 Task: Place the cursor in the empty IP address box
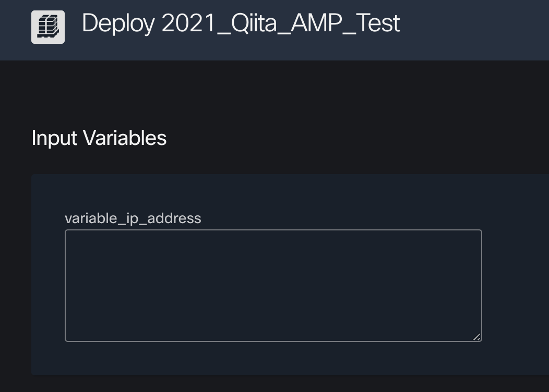pos(273,285)
